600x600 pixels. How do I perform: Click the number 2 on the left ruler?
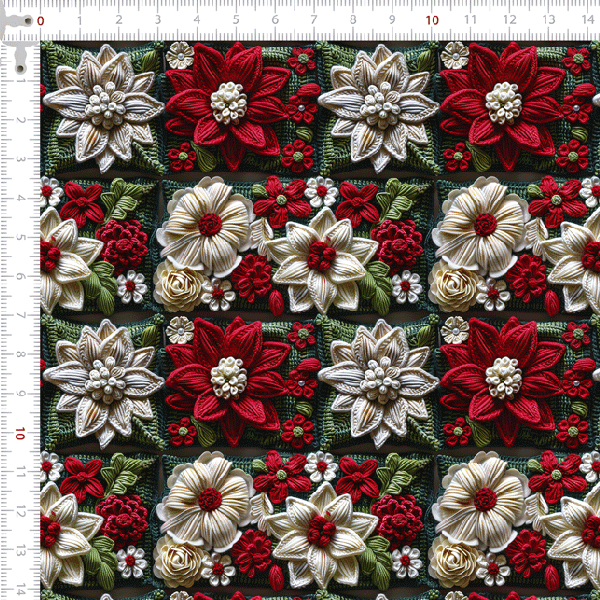point(20,120)
